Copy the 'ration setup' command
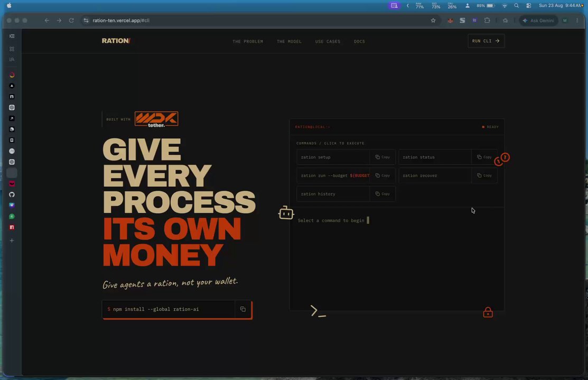 382,157
